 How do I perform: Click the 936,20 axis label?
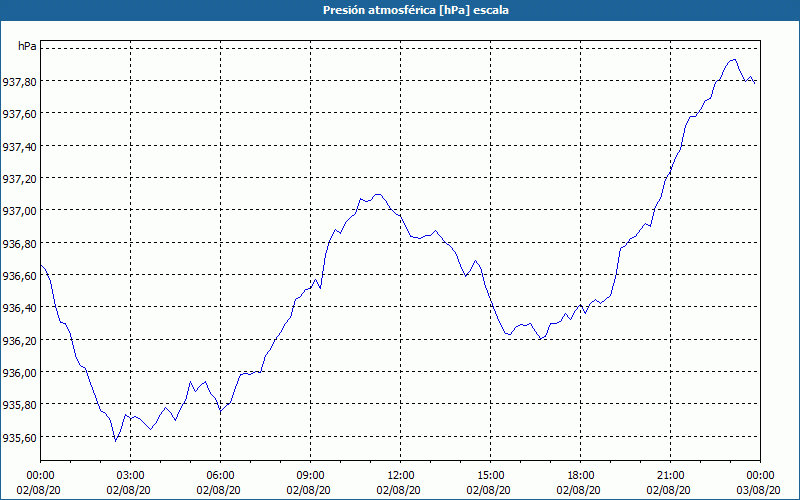19,340
